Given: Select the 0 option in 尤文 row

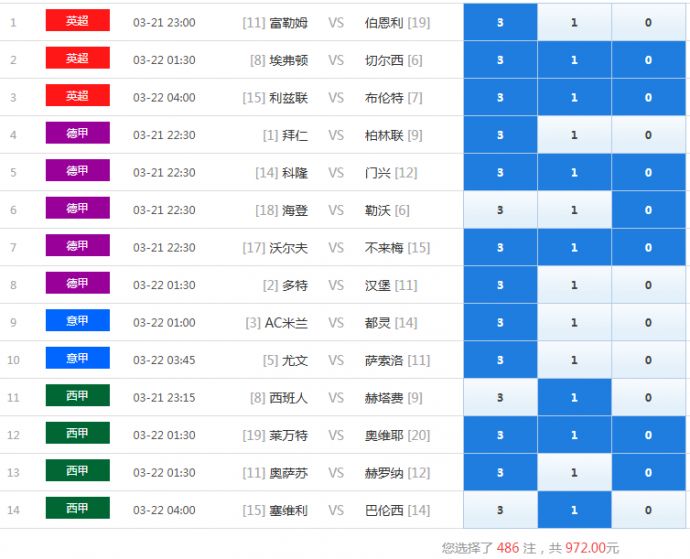Looking at the screenshot, I should 648,360.
